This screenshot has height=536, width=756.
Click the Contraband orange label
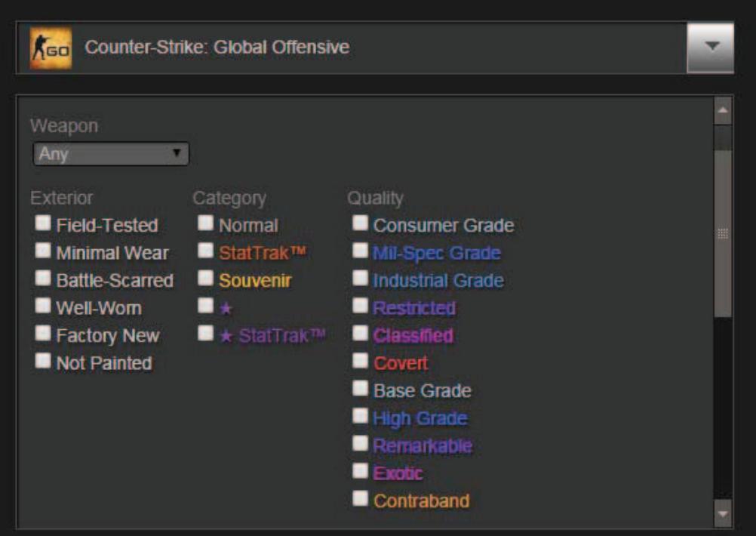click(422, 501)
